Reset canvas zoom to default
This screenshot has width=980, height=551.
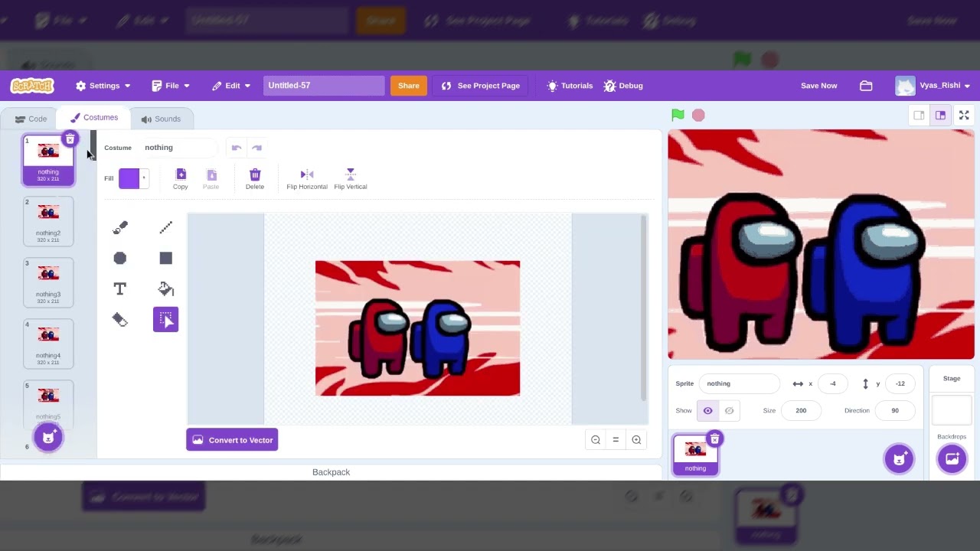pos(616,439)
